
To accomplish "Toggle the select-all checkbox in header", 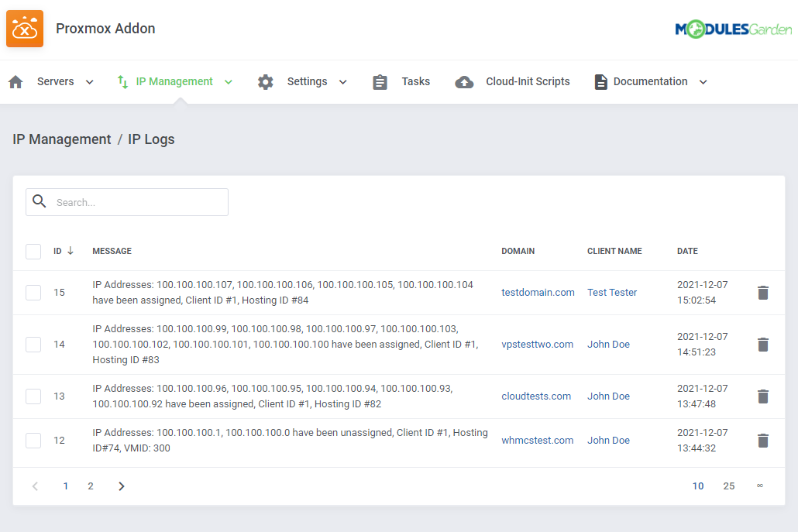I will [33, 251].
